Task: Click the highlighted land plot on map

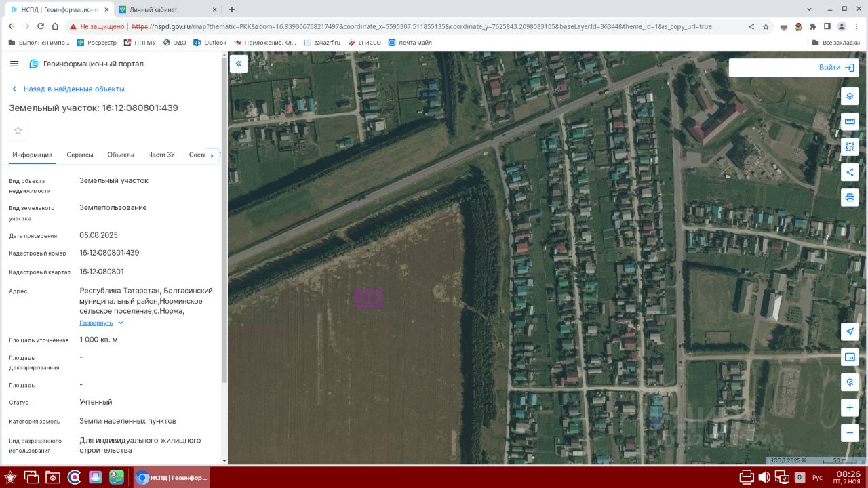Action: point(368,298)
